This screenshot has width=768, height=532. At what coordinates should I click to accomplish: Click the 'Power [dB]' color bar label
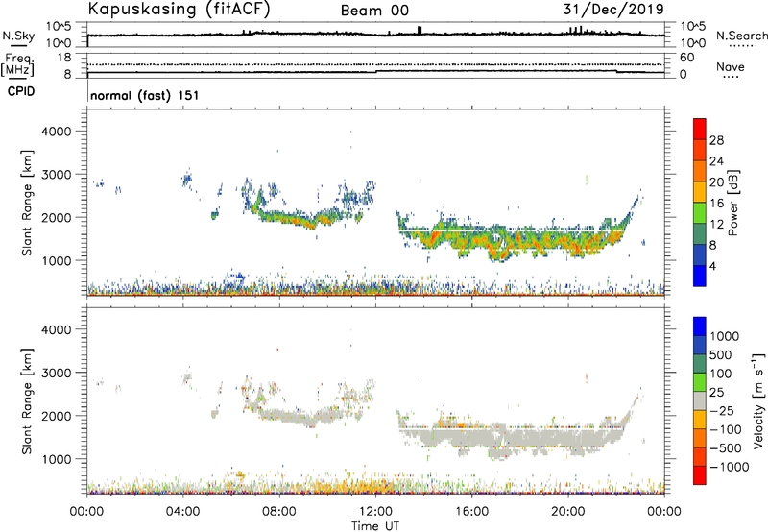coord(732,203)
